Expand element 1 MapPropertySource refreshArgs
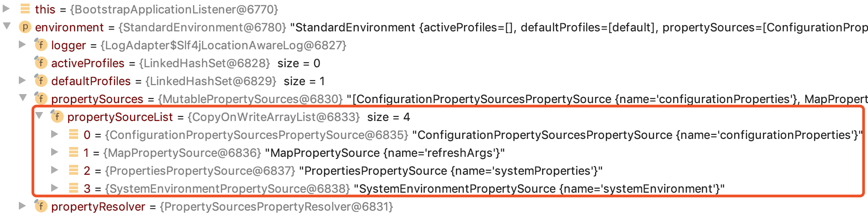This screenshot has width=868, height=216. coord(54,151)
